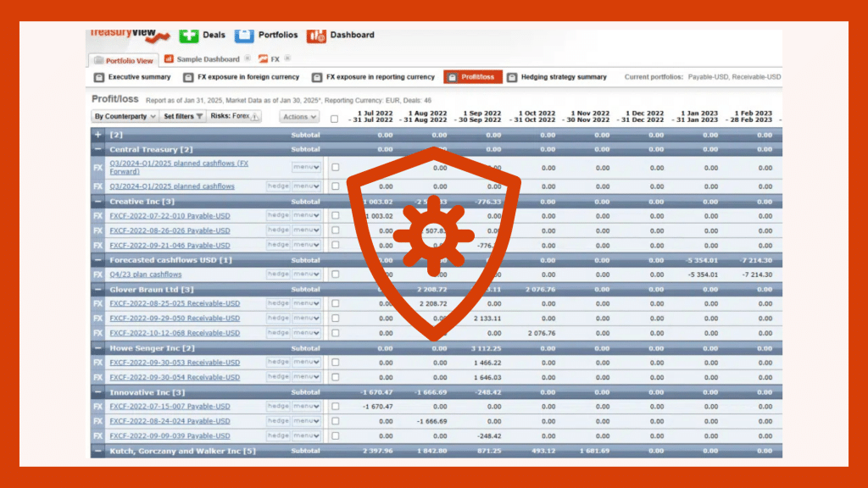Open the menu control on FXCF-2022-09-30-053

[x=305, y=362]
